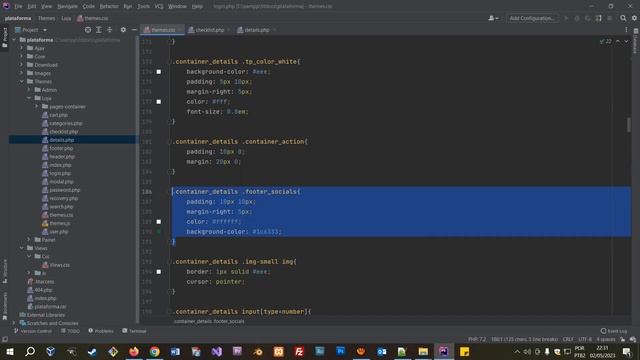
Task: Expand the Images folder
Action: (22, 73)
